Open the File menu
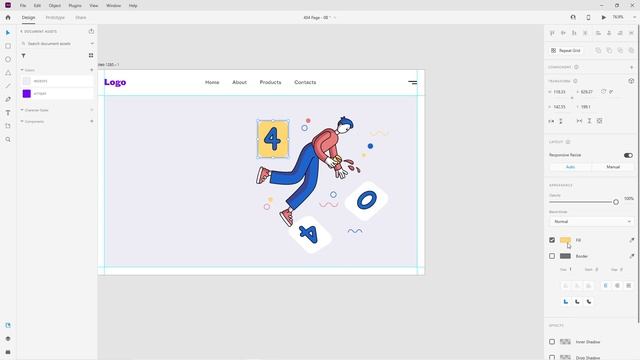The image size is (640, 360). (x=23, y=6)
